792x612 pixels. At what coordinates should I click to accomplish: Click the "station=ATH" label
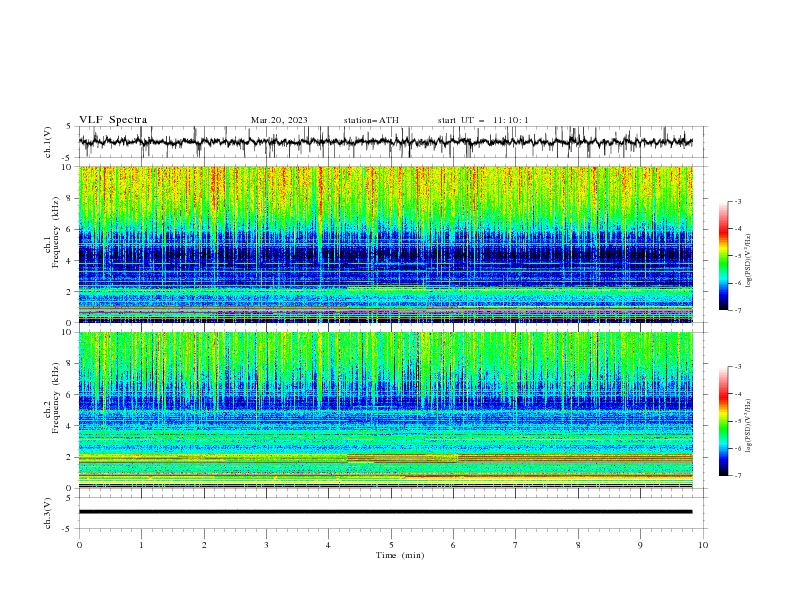click(371, 120)
